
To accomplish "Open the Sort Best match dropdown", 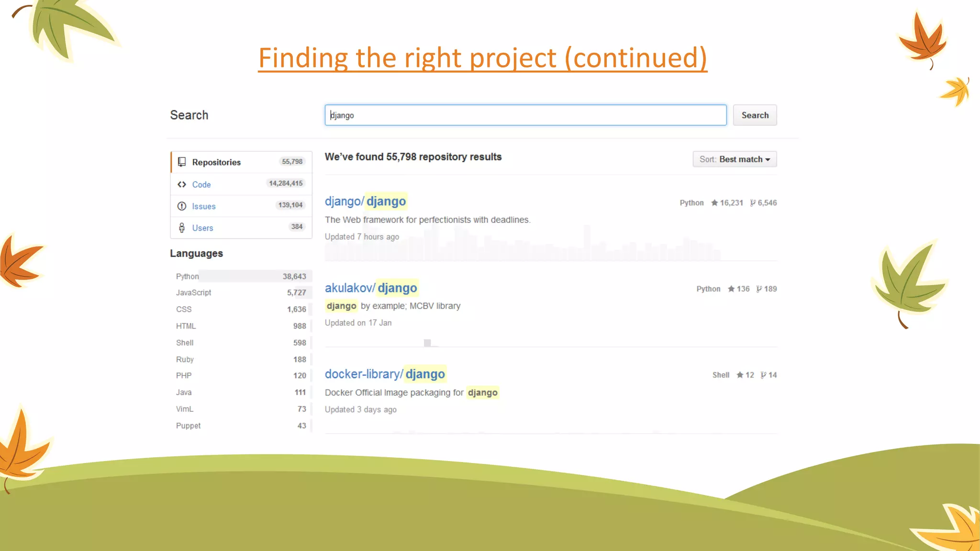I will tap(735, 159).
